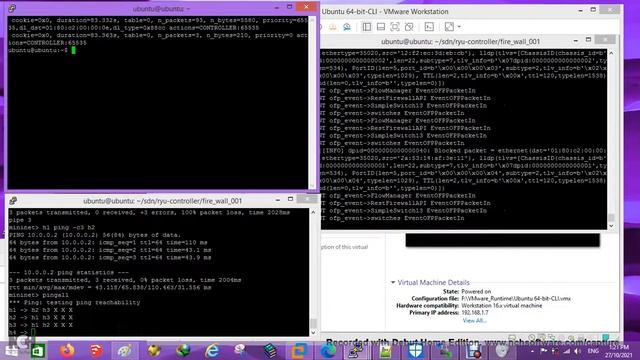The image size is (640, 360).
Task: Click scroll-up arrow of bottom-left terminal
Action: pyautogui.click(x=313, y=212)
